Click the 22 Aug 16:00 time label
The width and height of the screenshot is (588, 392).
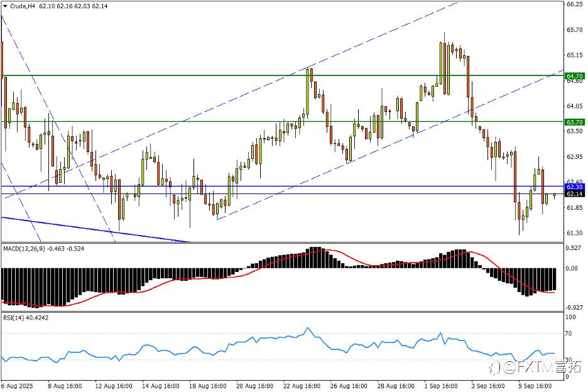[302, 386]
